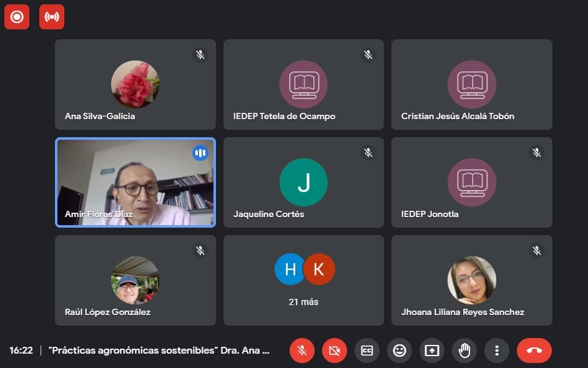Select Raúl López González's profile photo
The image size is (588, 368).
[135, 280]
